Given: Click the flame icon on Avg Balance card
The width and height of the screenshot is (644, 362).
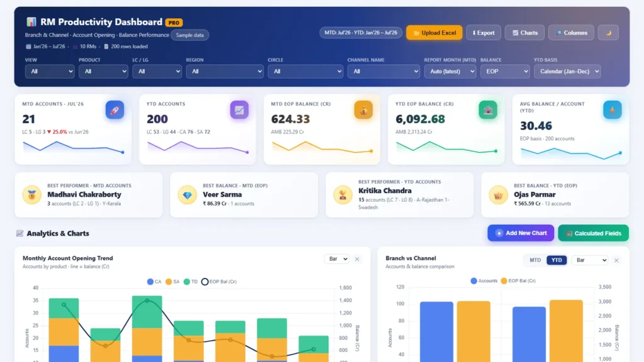Looking at the screenshot, I should (613, 110).
